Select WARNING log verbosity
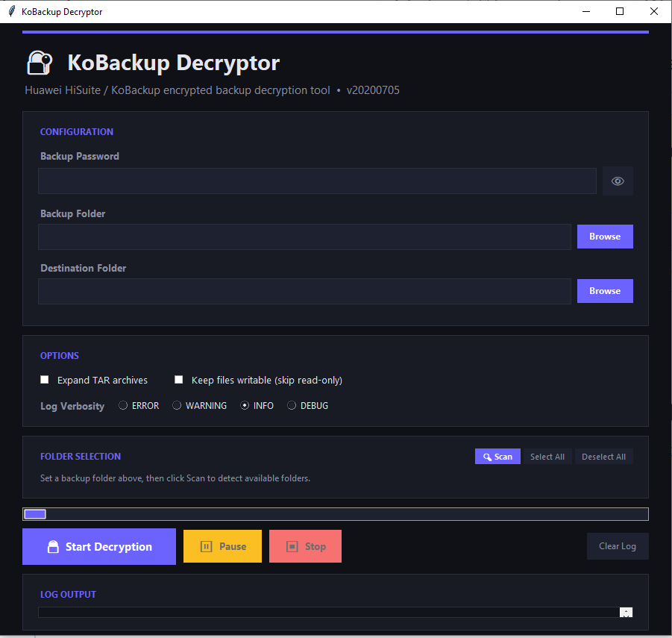672x638 pixels. (177, 405)
